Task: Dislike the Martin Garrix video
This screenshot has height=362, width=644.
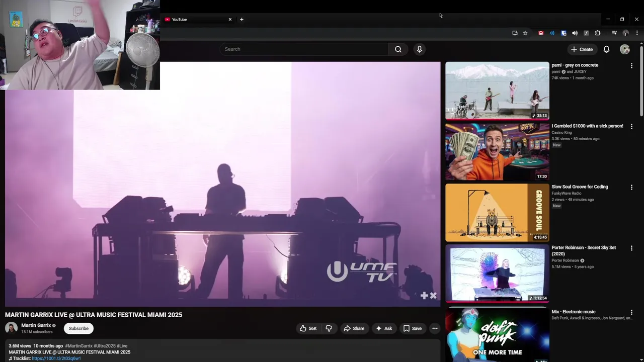Action: pos(329,328)
